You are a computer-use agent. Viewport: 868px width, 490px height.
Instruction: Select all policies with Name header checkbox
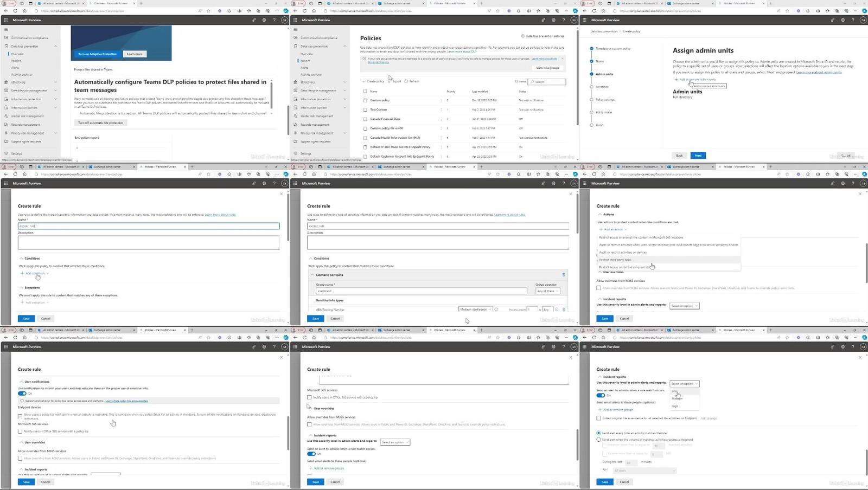pos(365,91)
